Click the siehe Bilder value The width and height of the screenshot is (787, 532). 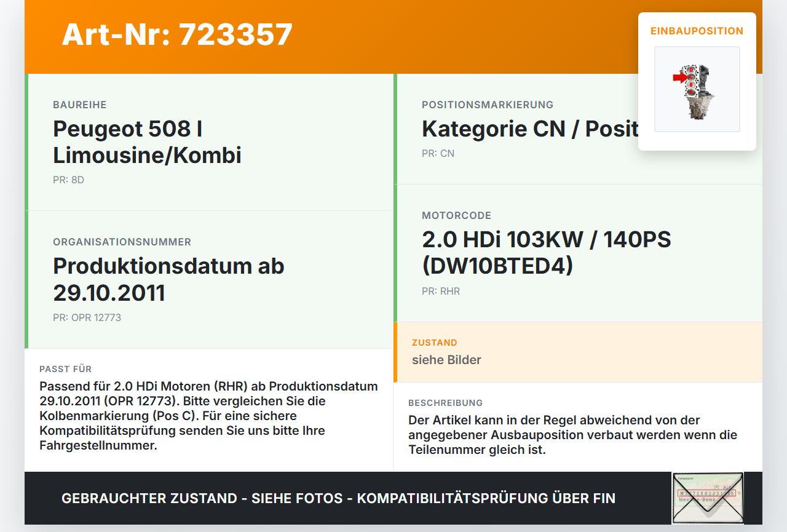(446, 360)
